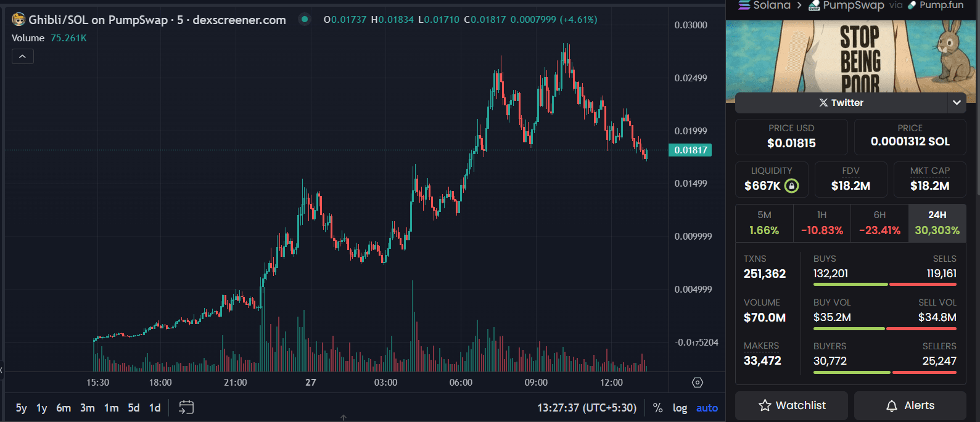
Task: Select the 1H performance tab
Action: [821, 223]
